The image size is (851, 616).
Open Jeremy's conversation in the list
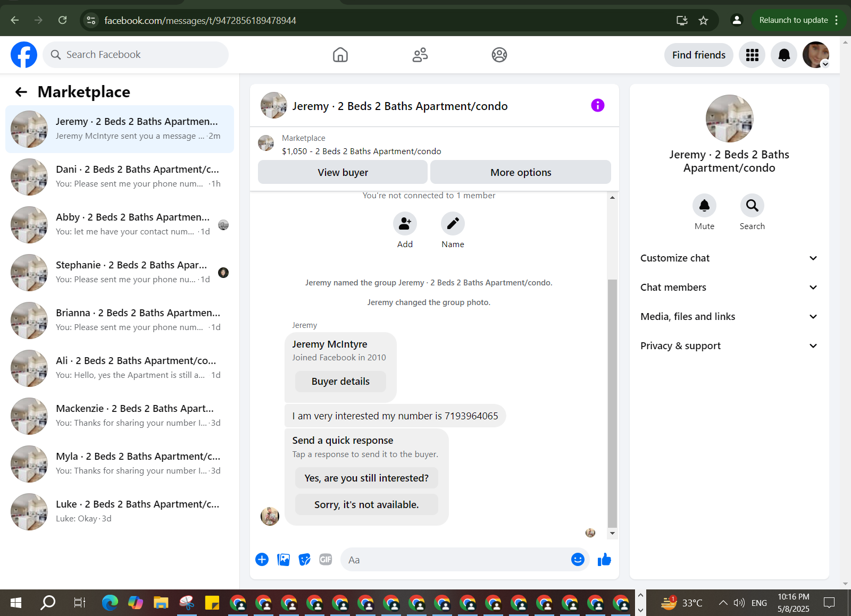[120, 129]
